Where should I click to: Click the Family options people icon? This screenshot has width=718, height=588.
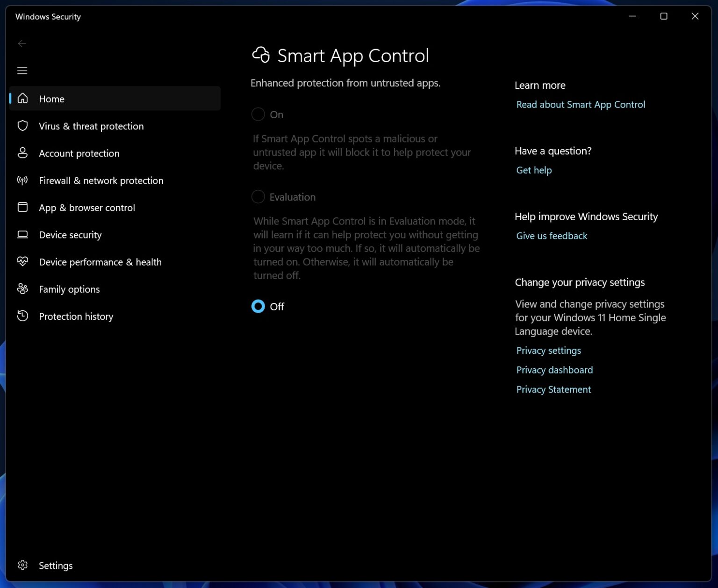[22, 288]
